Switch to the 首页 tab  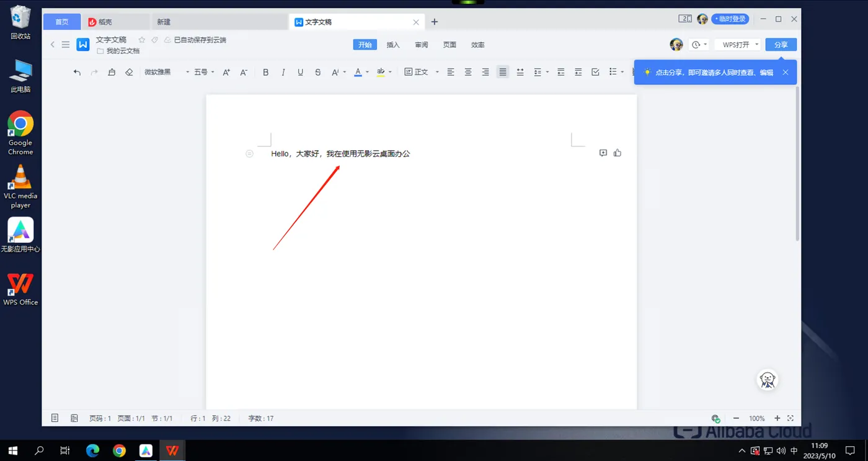pyautogui.click(x=62, y=22)
